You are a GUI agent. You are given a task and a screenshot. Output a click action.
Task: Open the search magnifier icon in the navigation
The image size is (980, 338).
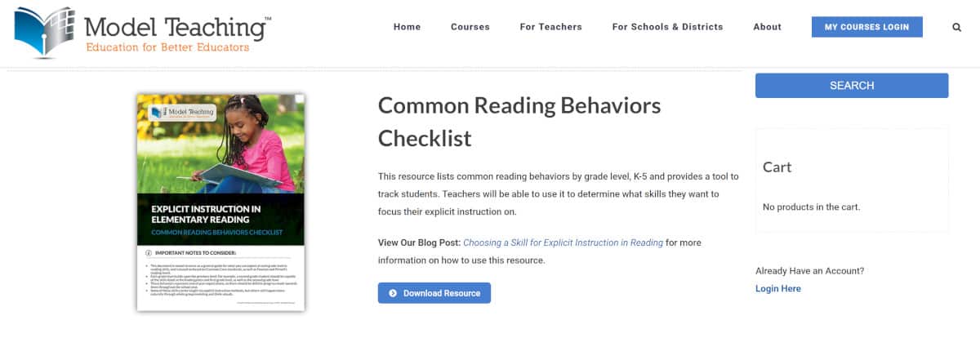pos(956,27)
